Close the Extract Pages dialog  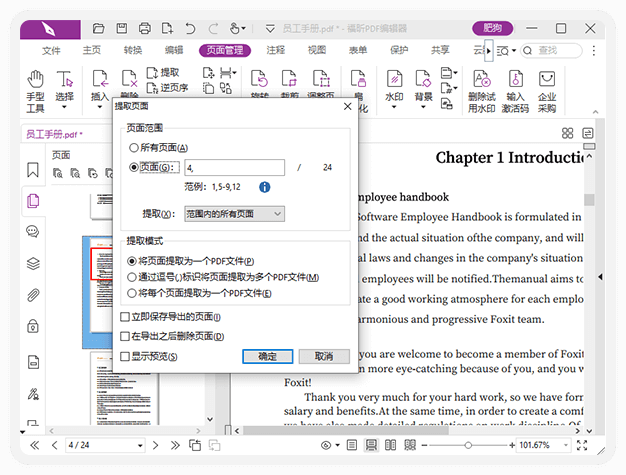click(348, 106)
